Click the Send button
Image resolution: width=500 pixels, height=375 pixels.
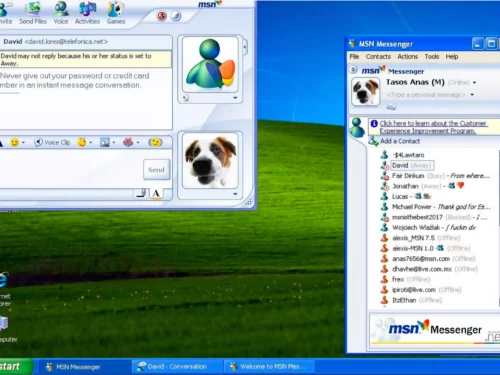(156, 170)
